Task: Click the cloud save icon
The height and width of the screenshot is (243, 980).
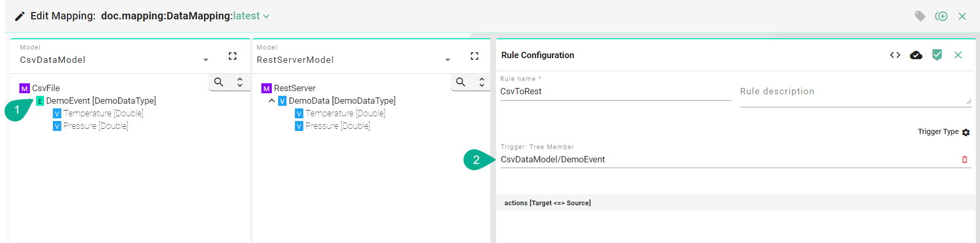Action: tap(916, 55)
